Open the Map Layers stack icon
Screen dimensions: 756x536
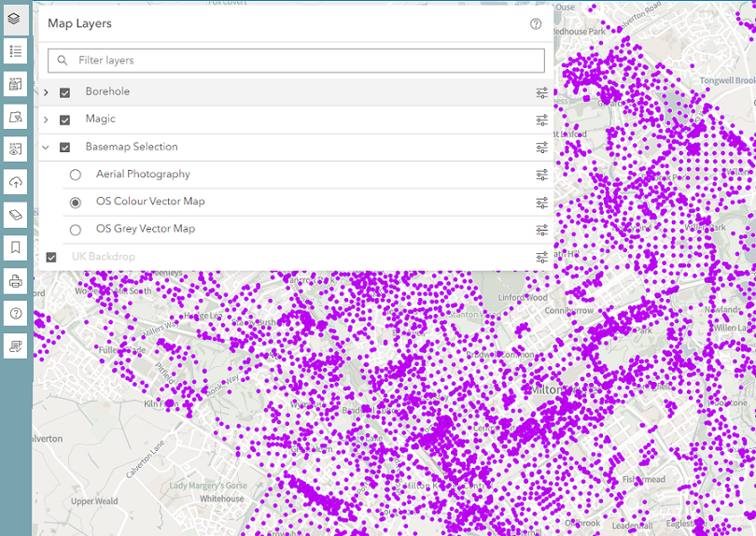15,20
